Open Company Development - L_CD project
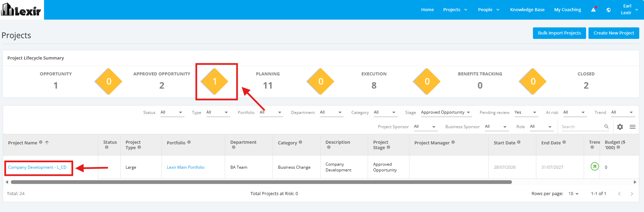The width and height of the screenshot is (644, 212). [x=37, y=167]
